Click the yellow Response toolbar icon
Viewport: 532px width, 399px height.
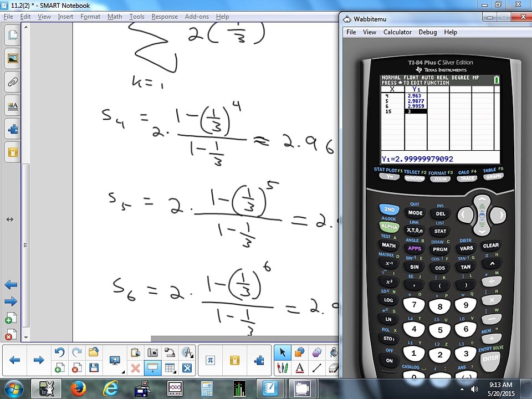234,360
